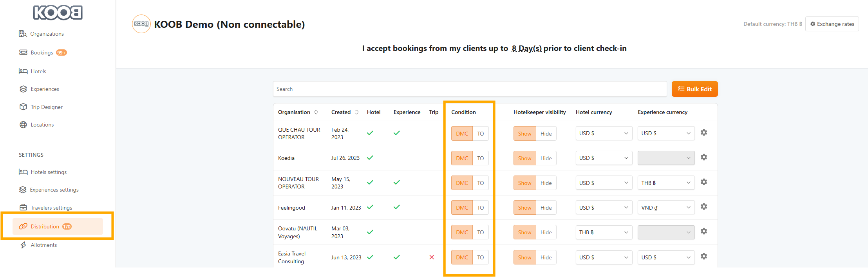Open hotel currency dropdown for QUE CHAU TOUR
This screenshot has width=868, height=277.
tap(604, 133)
